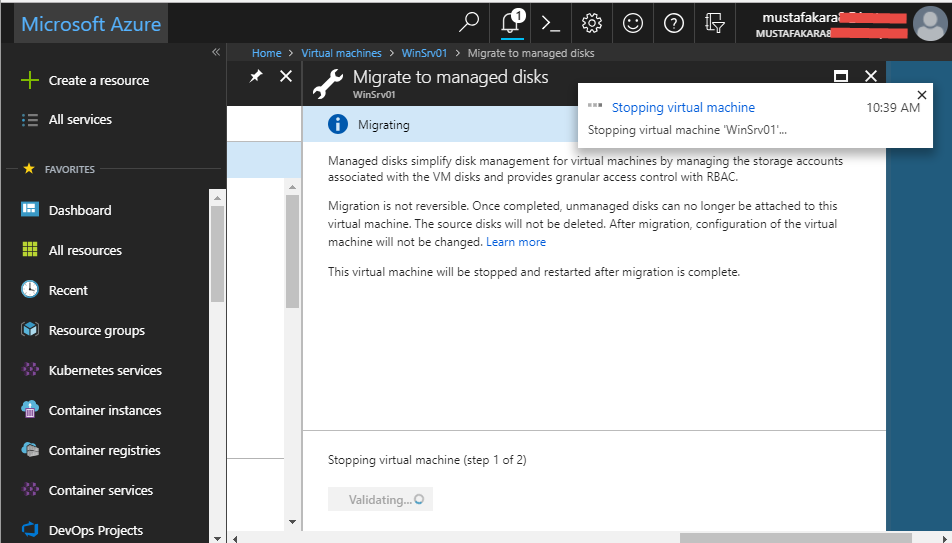Click the wrench icon of Migrate blade

point(328,83)
